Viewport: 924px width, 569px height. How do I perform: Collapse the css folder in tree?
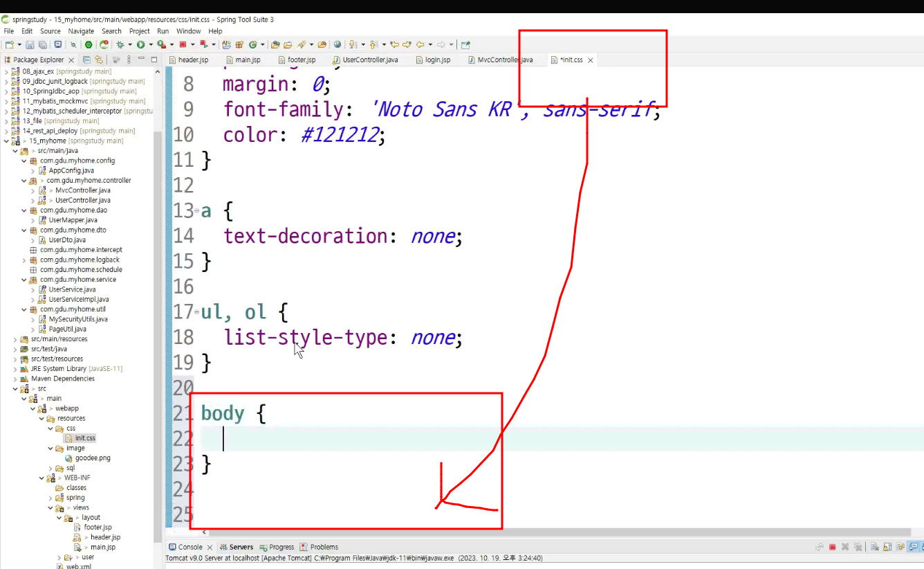coord(50,428)
